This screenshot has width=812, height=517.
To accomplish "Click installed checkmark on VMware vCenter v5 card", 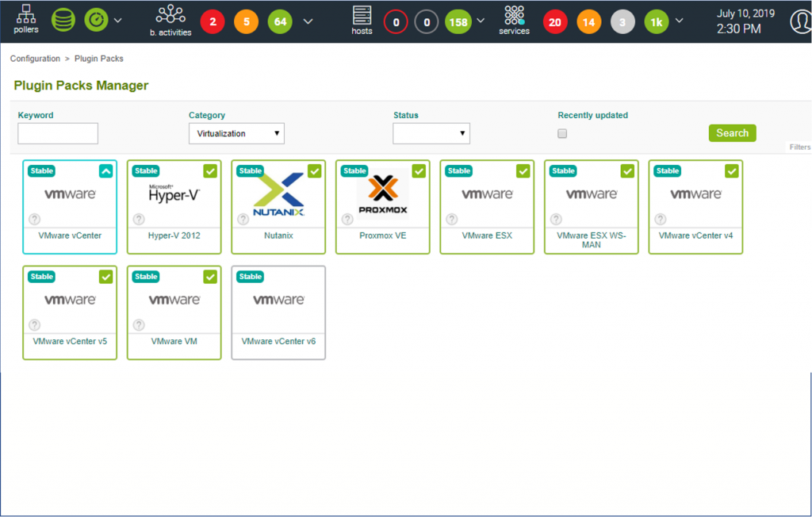I will tap(105, 277).
